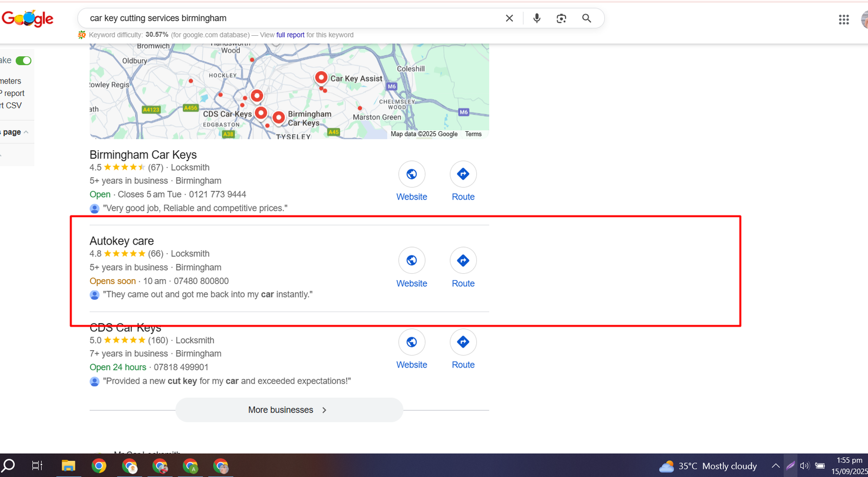Open the Autokey care listing title
The height and width of the screenshot is (477, 868).
[122, 241]
